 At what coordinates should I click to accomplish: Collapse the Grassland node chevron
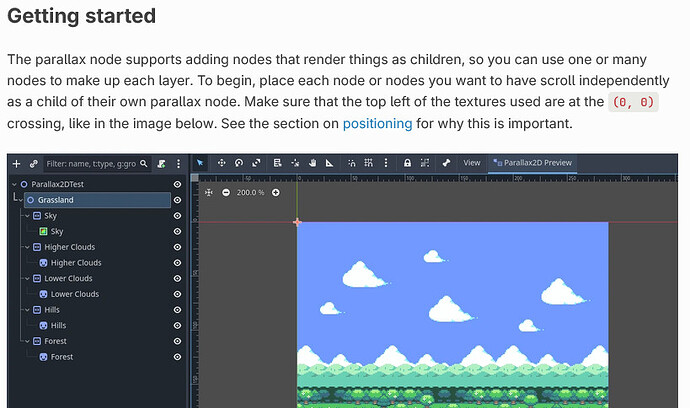21,200
